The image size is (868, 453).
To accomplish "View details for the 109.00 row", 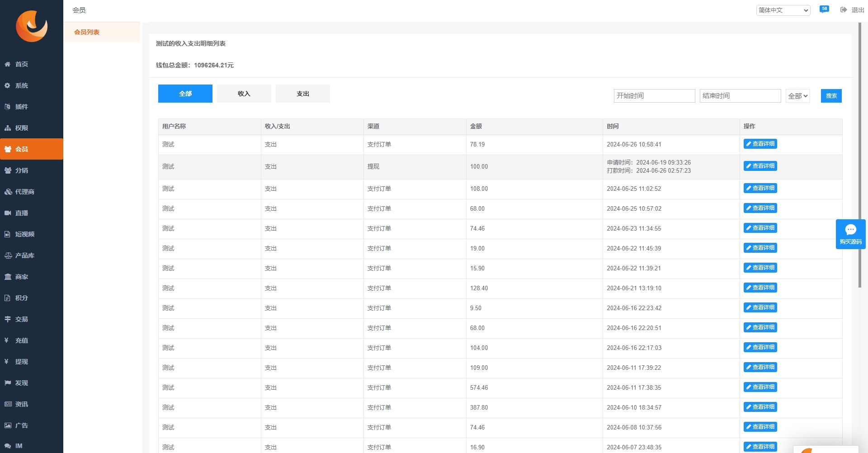I will tap(760, 367).
